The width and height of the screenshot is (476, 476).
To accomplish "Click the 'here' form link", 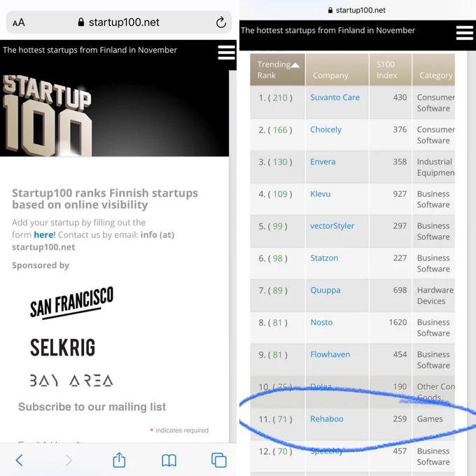I will [43, 234].
